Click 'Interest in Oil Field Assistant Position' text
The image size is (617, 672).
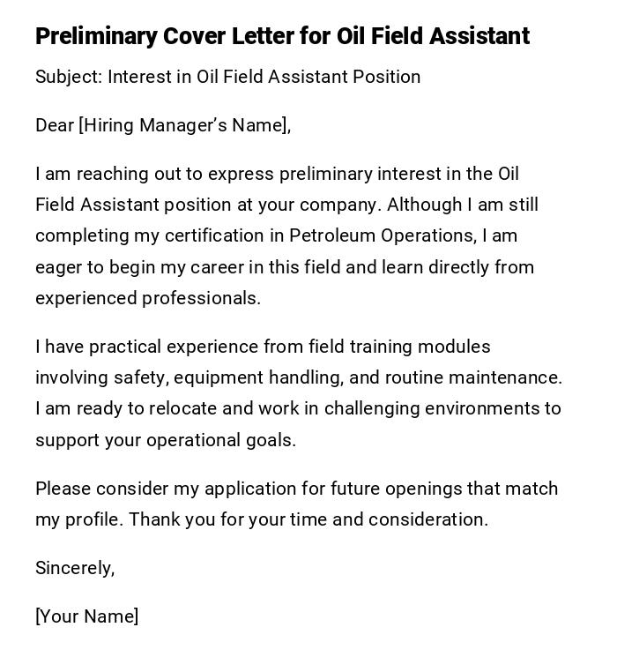pyautogui.click(x=264, y=77)
